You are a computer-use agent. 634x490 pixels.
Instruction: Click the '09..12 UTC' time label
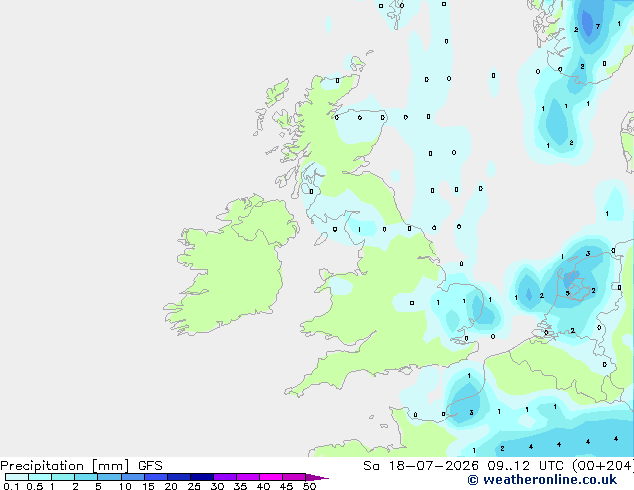(x=527, y=466)
